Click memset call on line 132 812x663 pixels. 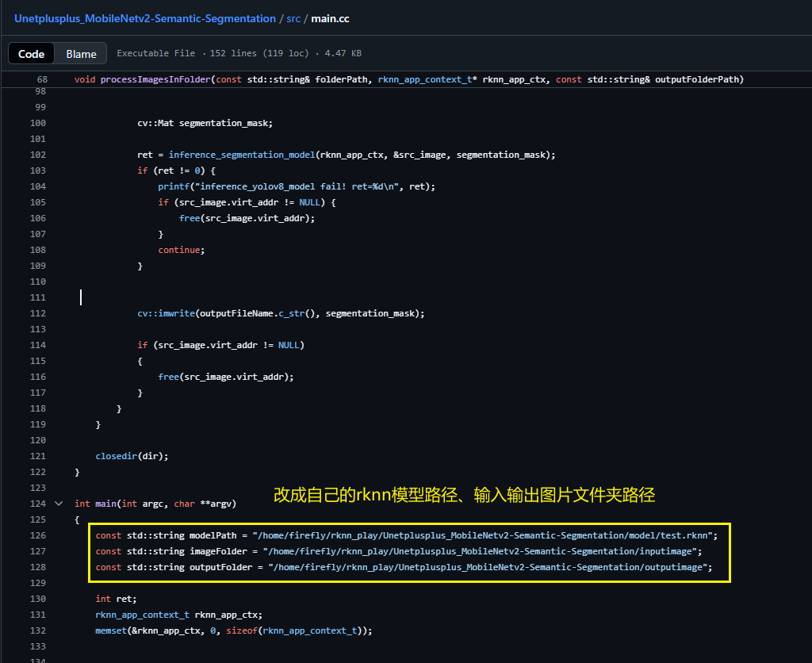click(x=111, y=630)
